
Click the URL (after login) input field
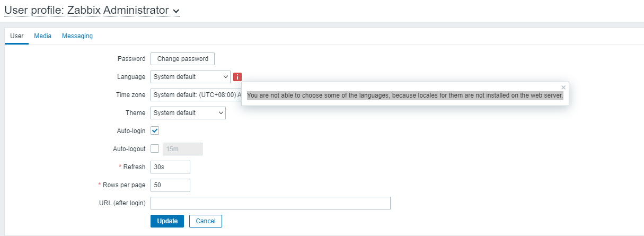point(270,203)
